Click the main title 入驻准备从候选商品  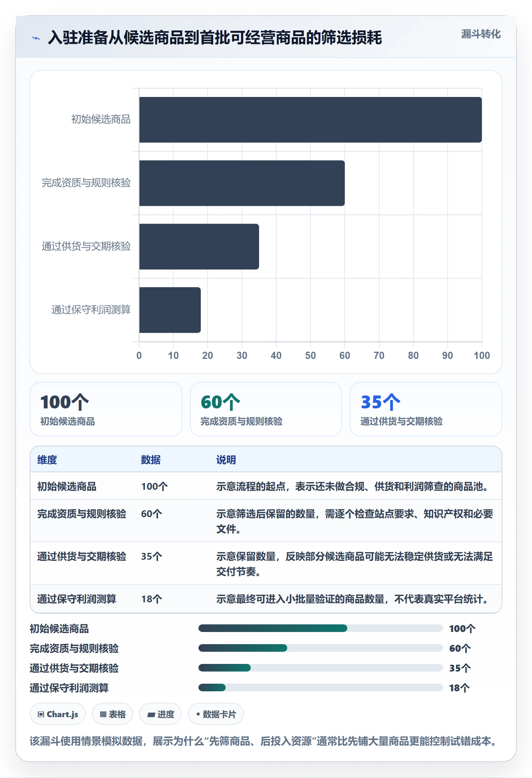pyautogui.click(x=215, y=38)
